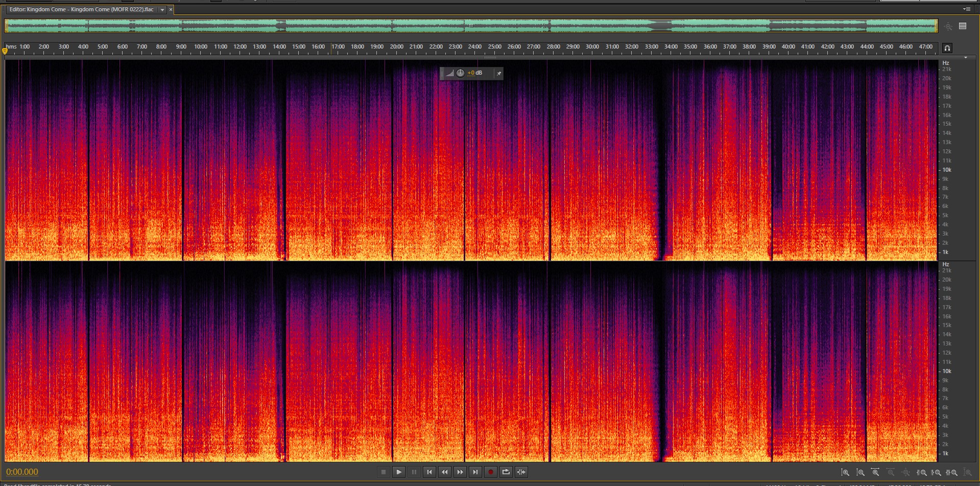Screen dimensions: 980x486
Task: Open the Editor panel options menu
Action: tap(966, 9)
